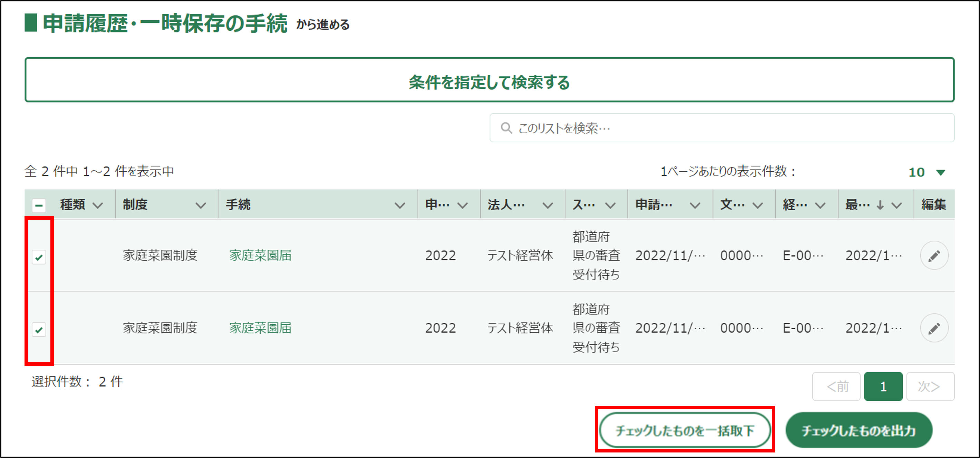Click edit pencil icon in second row
This screenshot has height=458, width=980.
point(934,328)
